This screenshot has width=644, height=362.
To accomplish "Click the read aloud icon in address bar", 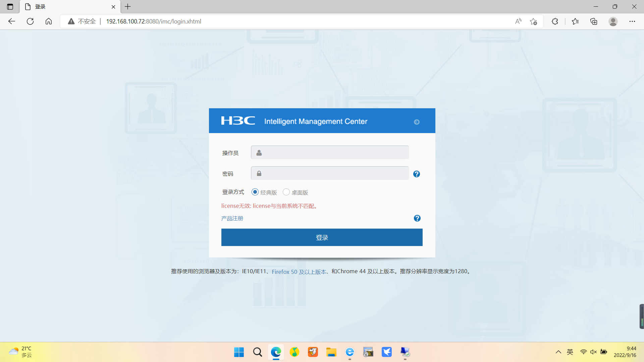I will pyautogui.click(x=518, y=21).
